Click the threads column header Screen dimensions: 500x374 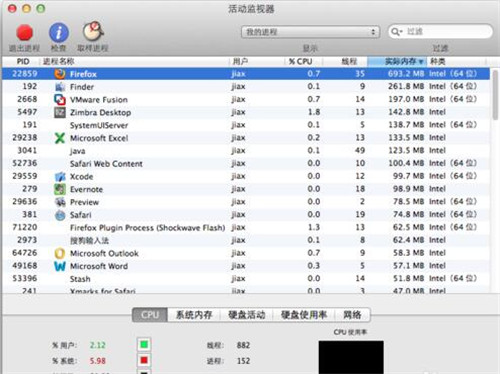point(345,61)
